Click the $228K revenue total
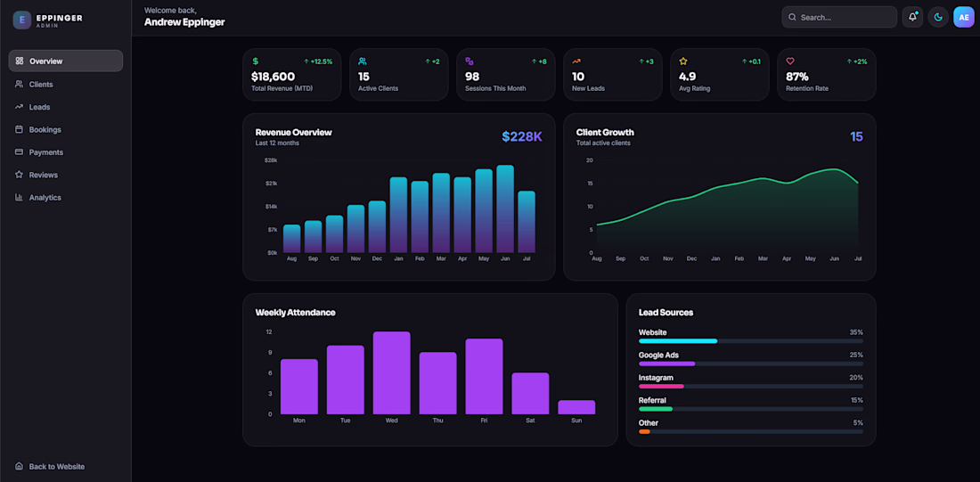 522,137
